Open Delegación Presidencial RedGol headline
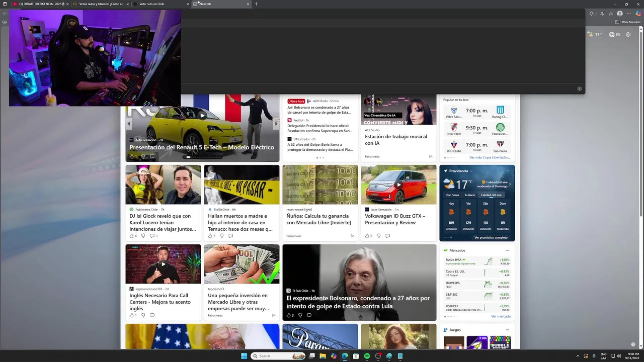Screen dimensions: 644x362 coord(319,128)
